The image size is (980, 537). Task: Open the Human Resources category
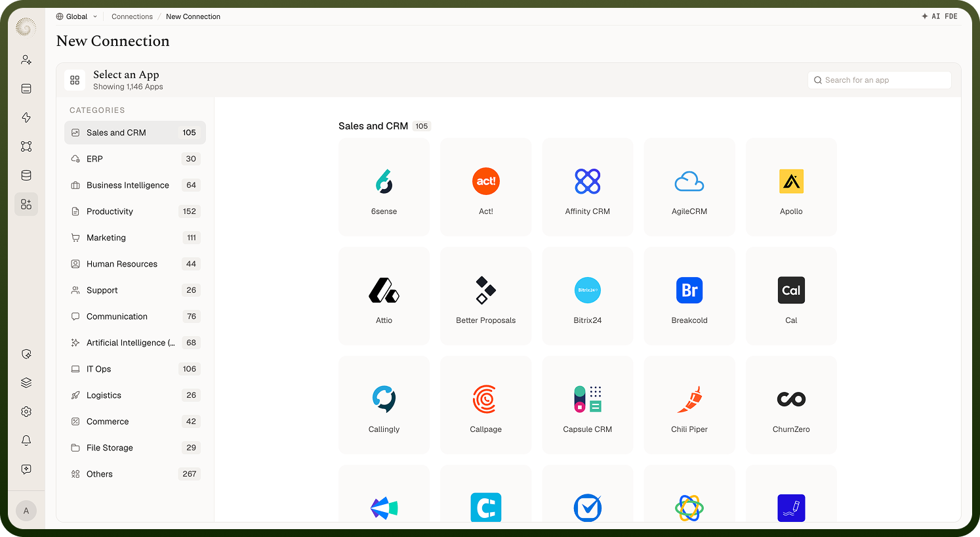pos(135,264)
